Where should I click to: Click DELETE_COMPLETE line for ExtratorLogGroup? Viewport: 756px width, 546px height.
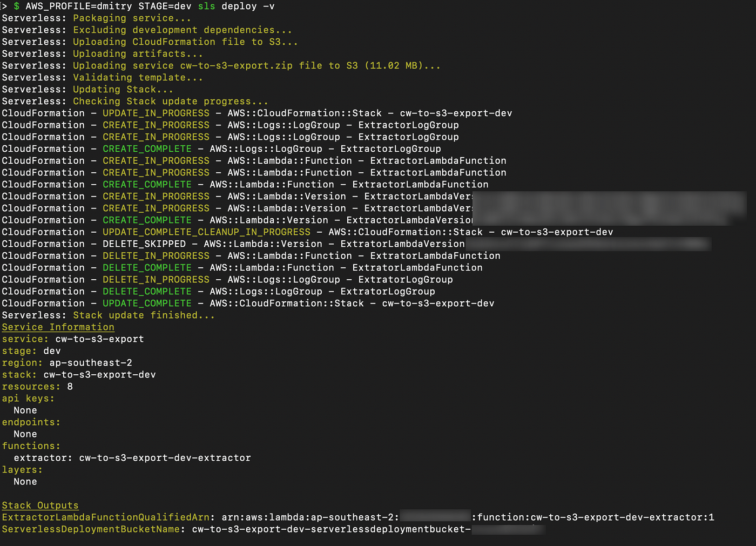click(x=218, y=292)
